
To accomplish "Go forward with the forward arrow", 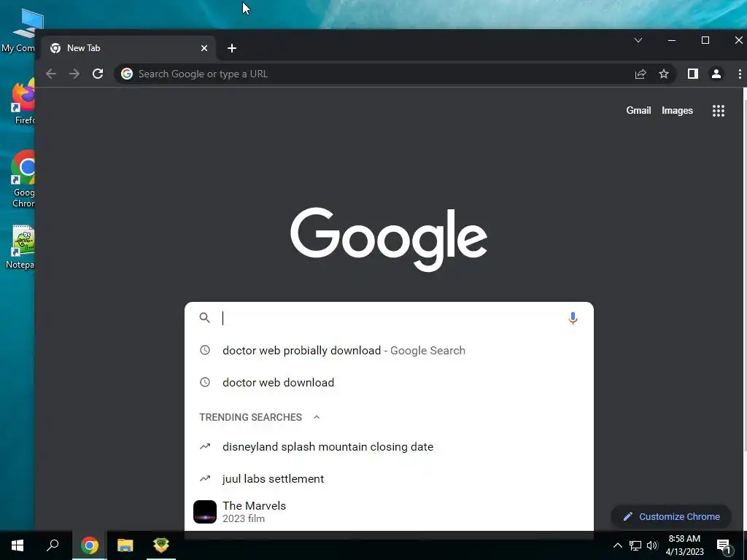I will [74, 74].
